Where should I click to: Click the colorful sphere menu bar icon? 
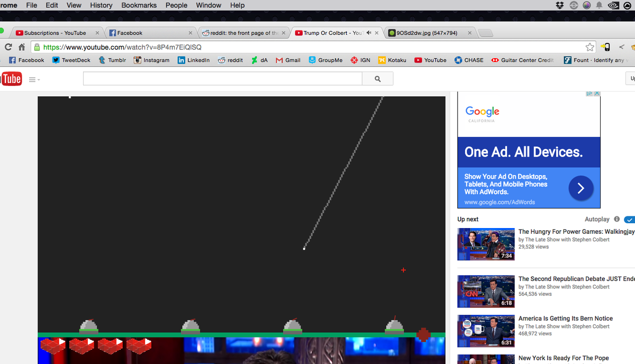point(587,5)
